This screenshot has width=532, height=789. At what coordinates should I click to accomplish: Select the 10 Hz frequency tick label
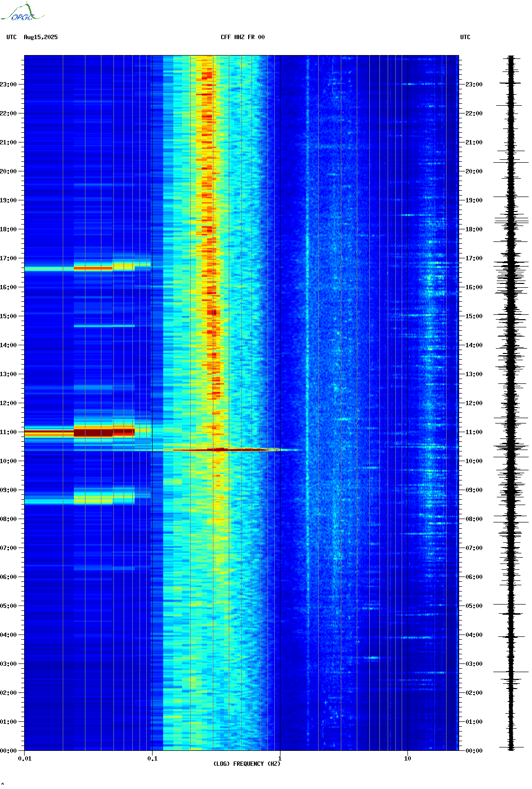pos(407,759)
